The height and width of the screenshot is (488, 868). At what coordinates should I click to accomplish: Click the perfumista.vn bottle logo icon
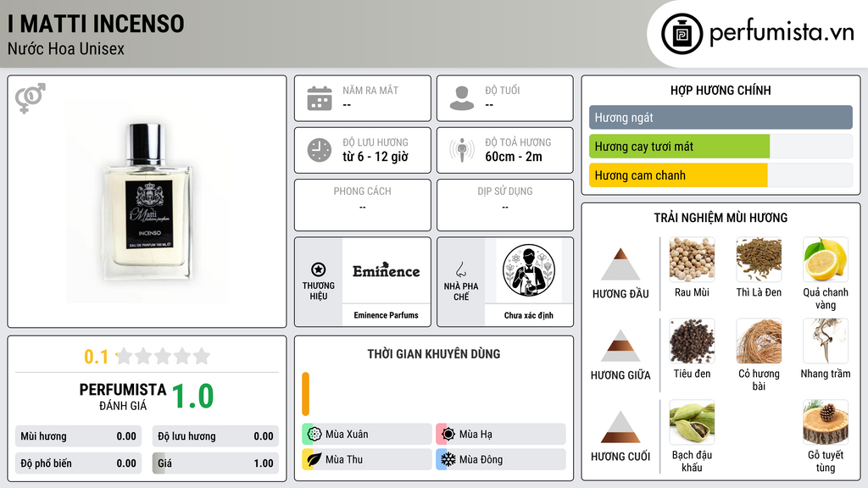(682, 34)
